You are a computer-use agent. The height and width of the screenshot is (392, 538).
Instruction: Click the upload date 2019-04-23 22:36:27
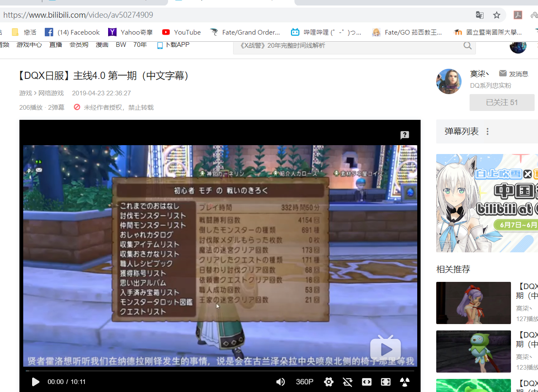tap(101, 93)
